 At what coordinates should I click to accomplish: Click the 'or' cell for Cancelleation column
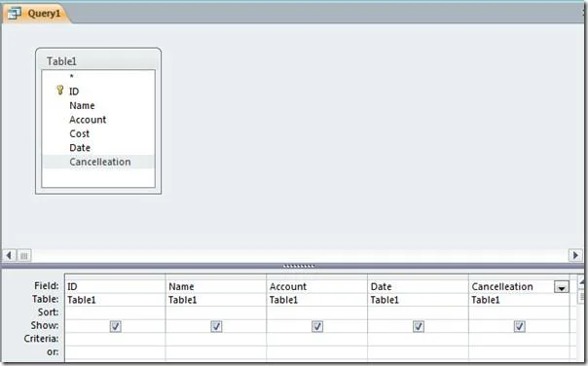tap(519, 352)
